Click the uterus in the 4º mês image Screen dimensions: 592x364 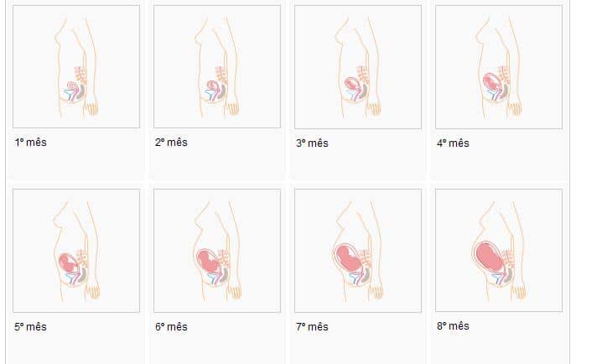point(492,81)
